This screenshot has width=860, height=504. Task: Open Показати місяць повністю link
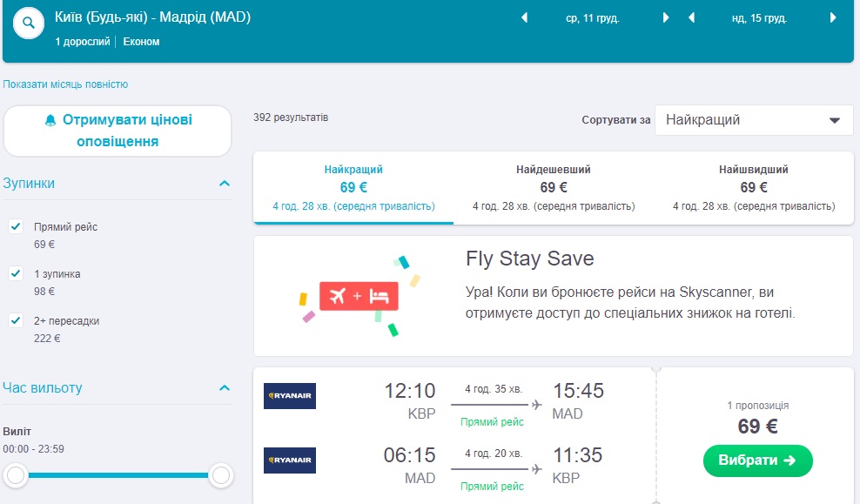[x=65, y=84]
